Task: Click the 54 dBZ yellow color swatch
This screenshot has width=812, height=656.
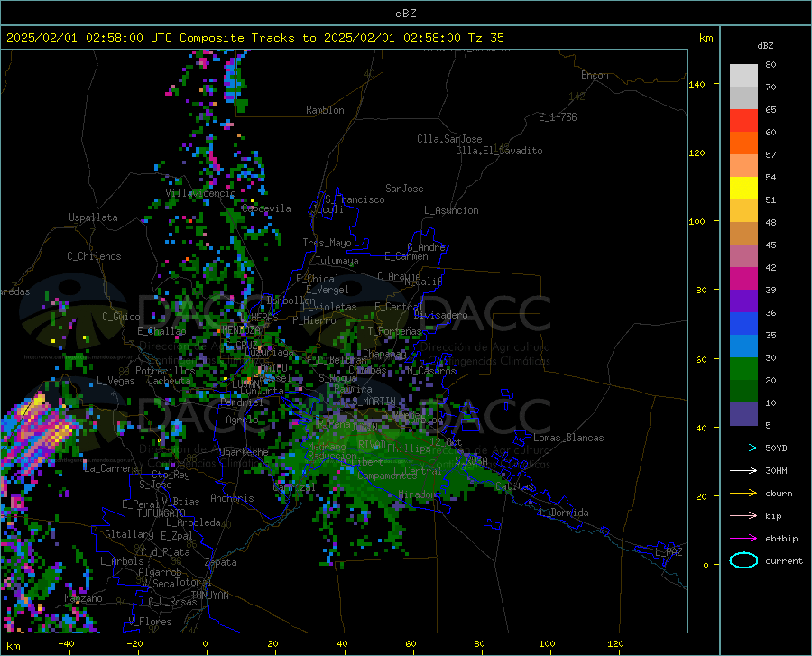Action: (743, 189)
